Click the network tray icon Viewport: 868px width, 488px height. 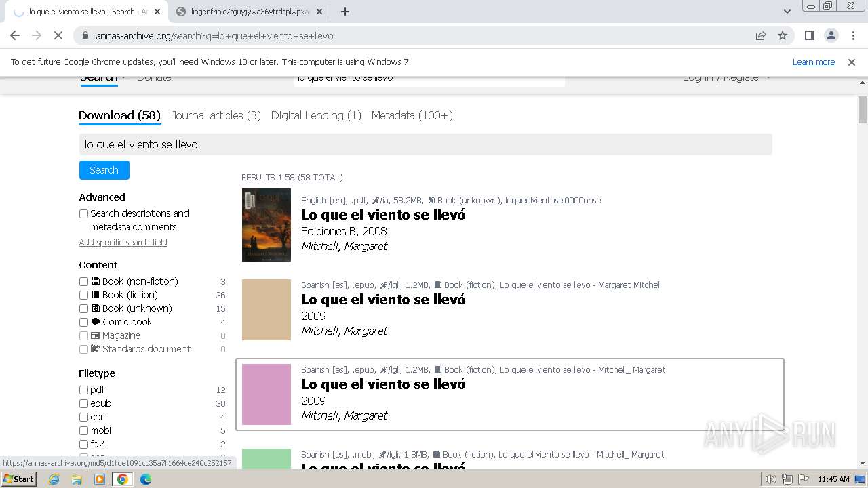(787, 479)
